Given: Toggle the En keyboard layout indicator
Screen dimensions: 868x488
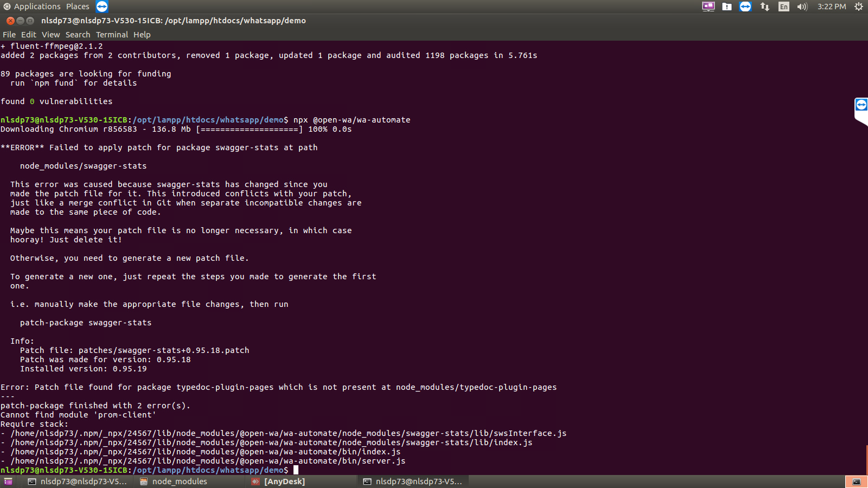Looking at the screenshot, I should coord(783,7).
